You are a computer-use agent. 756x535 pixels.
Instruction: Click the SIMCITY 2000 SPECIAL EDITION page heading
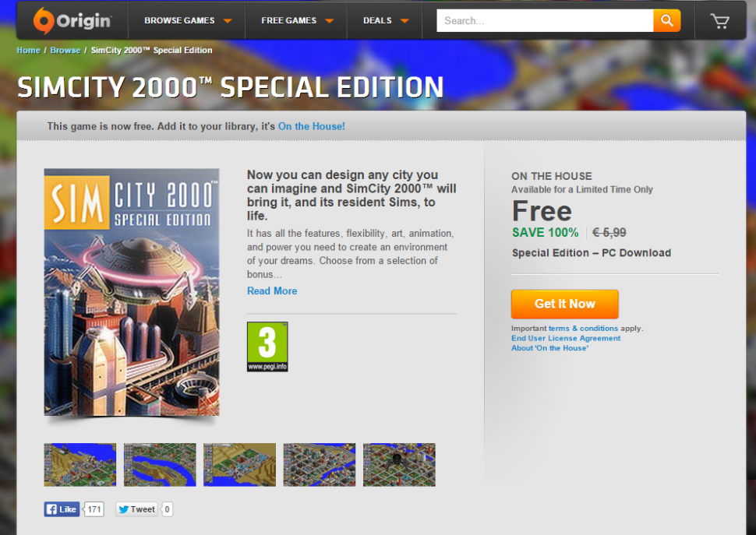click(231, 87)
